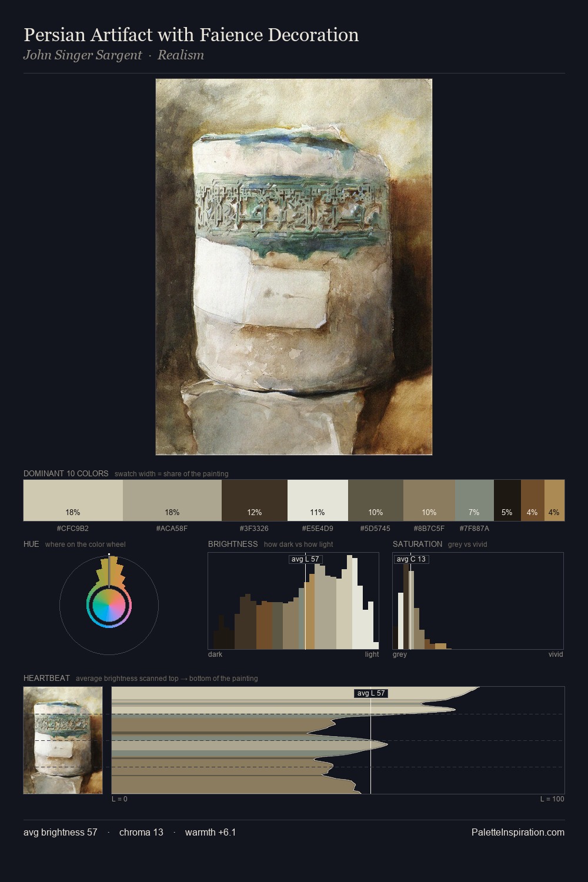Select the tan 10% swatch #8B7C5F
588x882 pixels.
click(x=429, y=500)
